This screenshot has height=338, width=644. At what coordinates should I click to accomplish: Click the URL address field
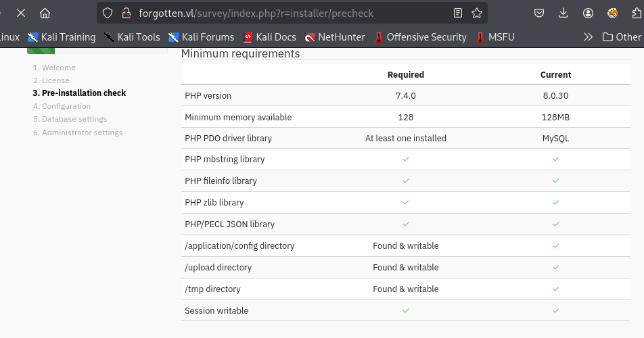[284, 13]
